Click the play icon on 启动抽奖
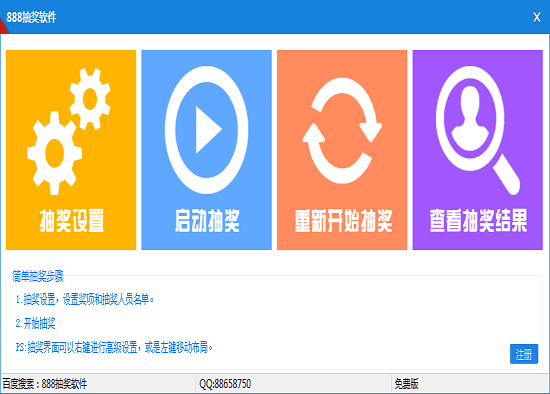Screen dimensions: 550x394 [207, 130]
